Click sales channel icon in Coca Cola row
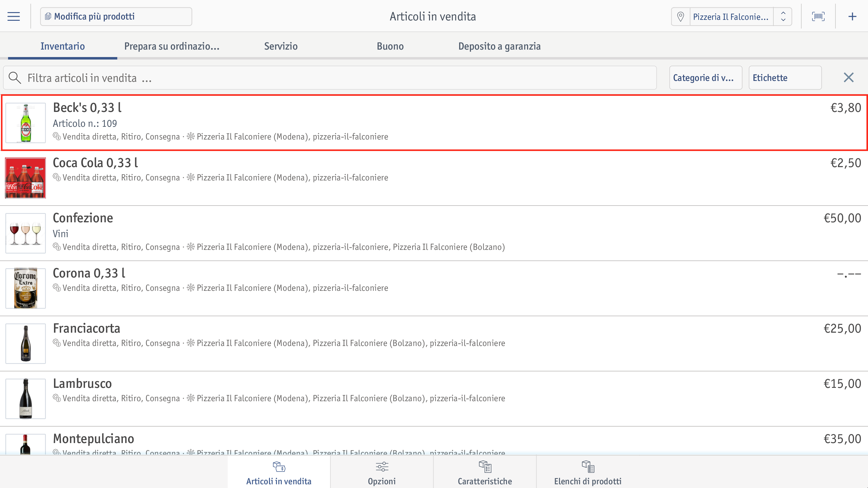Viewport: 868px width, 488px height. 56,177
